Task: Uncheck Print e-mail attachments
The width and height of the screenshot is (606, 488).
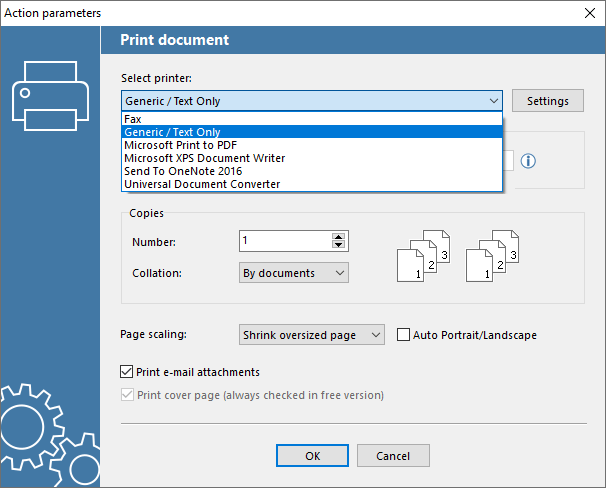Action: pos(127,372)
